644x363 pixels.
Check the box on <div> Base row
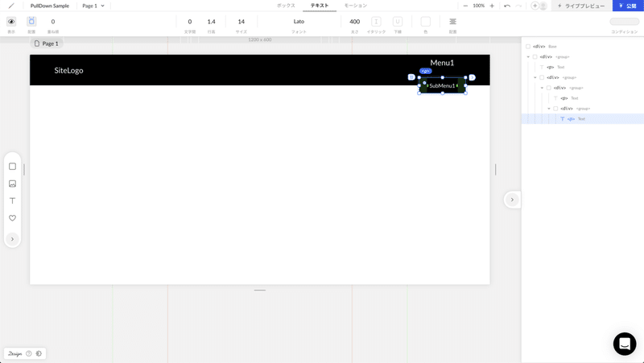tap(528, 47)
